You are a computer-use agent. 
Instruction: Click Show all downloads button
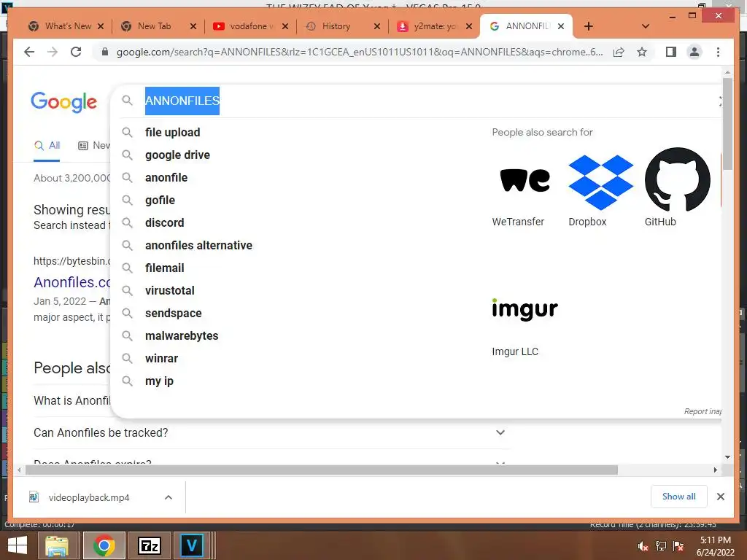click(679, 497)
